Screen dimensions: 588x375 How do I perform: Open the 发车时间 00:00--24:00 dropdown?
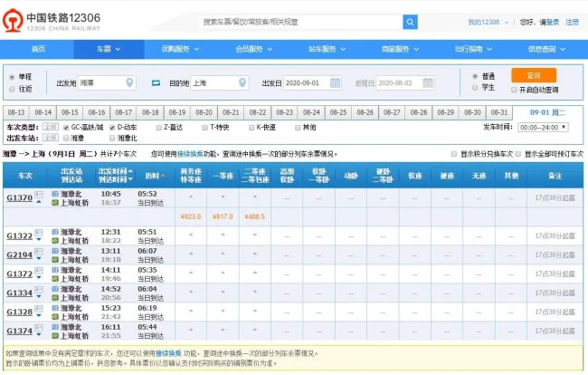[x=543, y=128]
